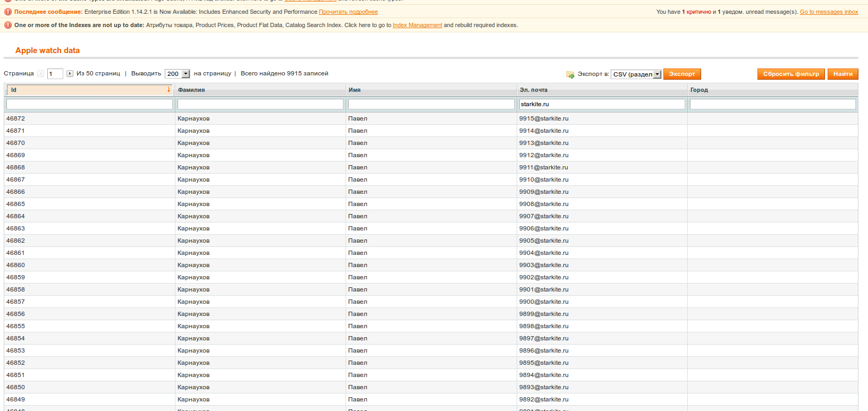Viewport: 868px width, 411px height.
Task: Click the Id cell 46855
Action: click(x=15, y=326)
